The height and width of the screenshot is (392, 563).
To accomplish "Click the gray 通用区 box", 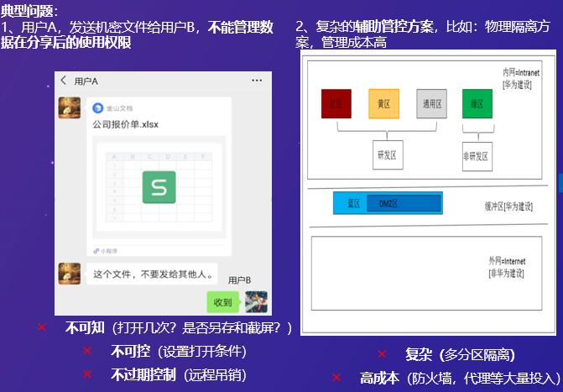I will point(431,104).
